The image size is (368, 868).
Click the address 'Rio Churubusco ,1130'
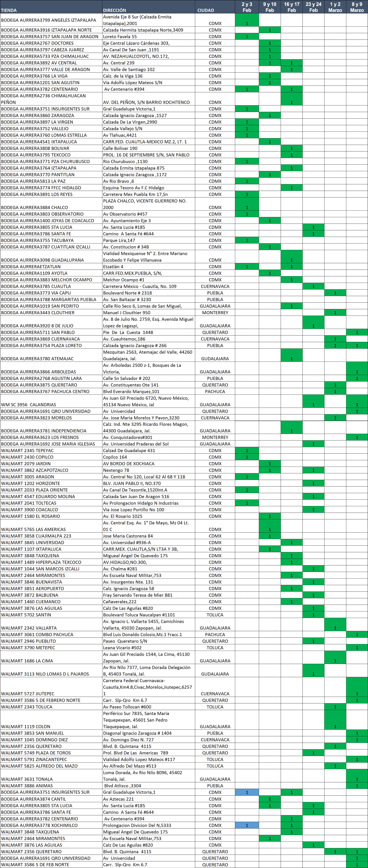click(126, 161)
